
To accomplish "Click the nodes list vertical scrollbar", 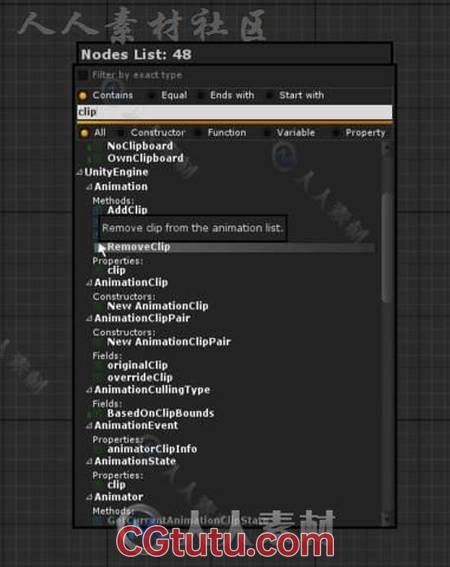I will tap(387, 248).
